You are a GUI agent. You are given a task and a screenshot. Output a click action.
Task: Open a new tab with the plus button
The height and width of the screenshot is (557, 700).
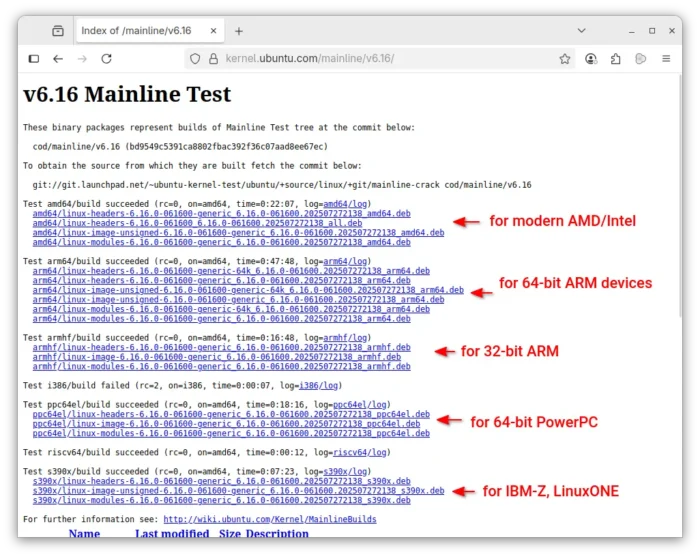pos(239,31)
